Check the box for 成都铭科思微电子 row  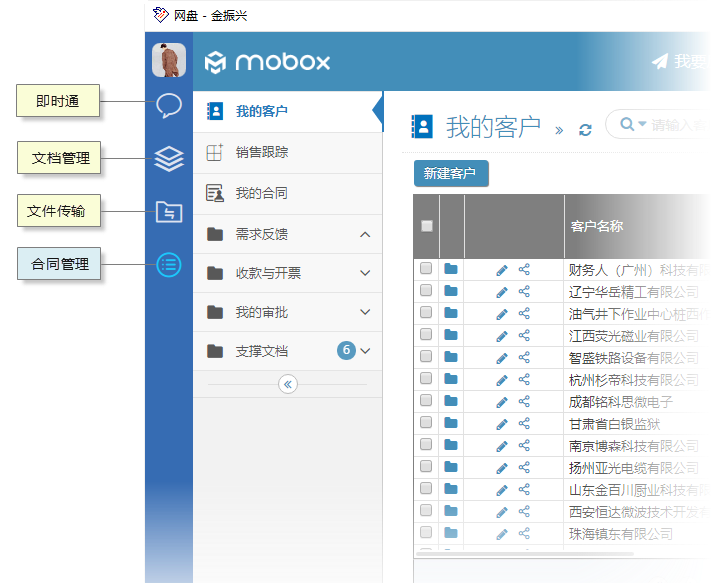[x=426, y=400]
